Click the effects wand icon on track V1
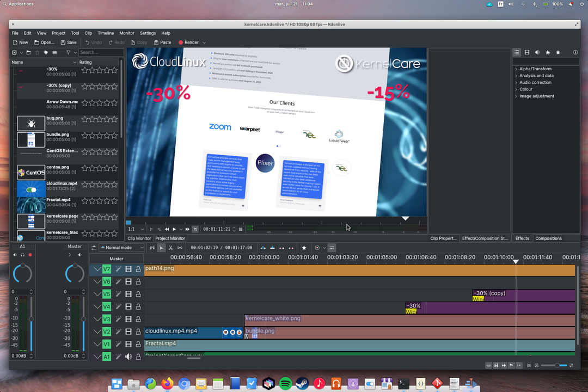 coord(118,344)
